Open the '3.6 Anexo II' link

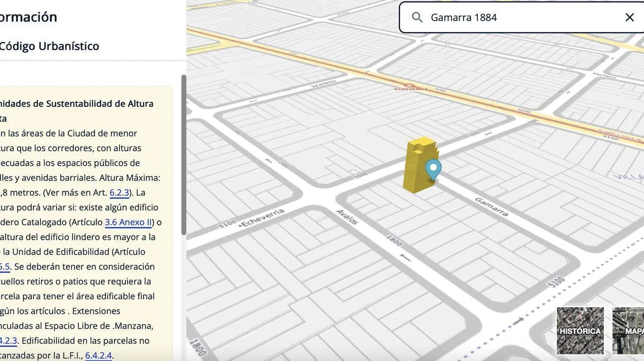pos(128,222)
